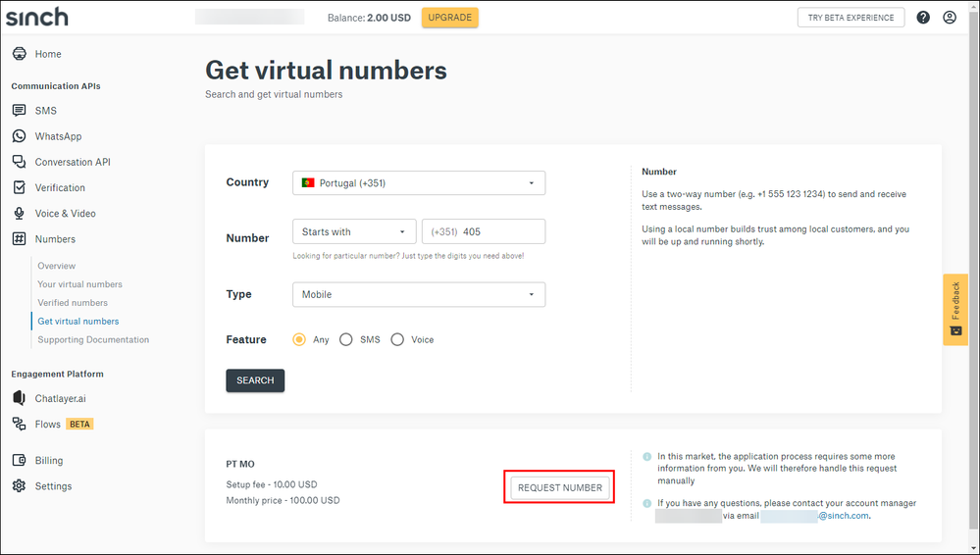980x555 pixels.
Task: Click the Conversation API chat icon
Action: 20,162
